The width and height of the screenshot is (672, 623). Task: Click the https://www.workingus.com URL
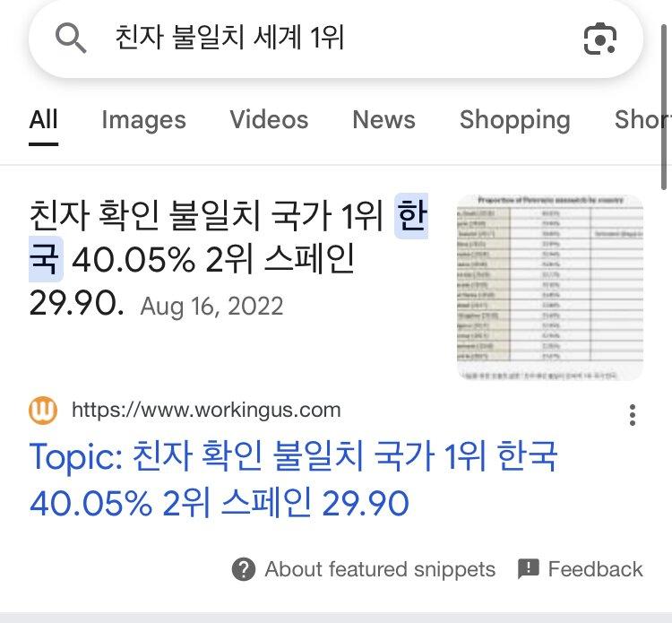tap(206, 411)
